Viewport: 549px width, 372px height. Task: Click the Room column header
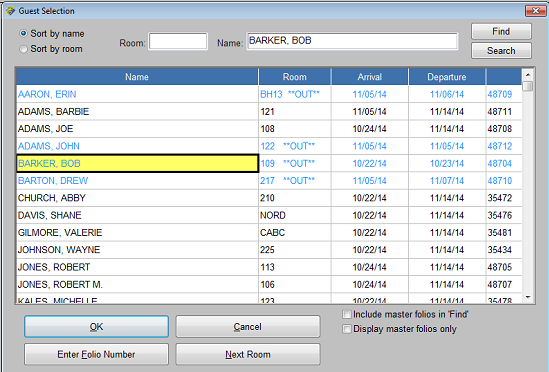coord(294,77)
